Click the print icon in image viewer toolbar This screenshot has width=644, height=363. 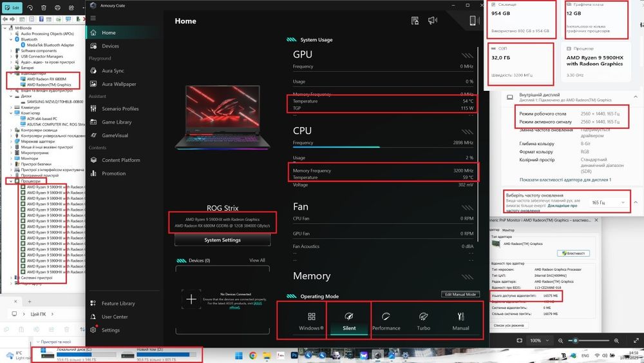(x=57, y=8)
